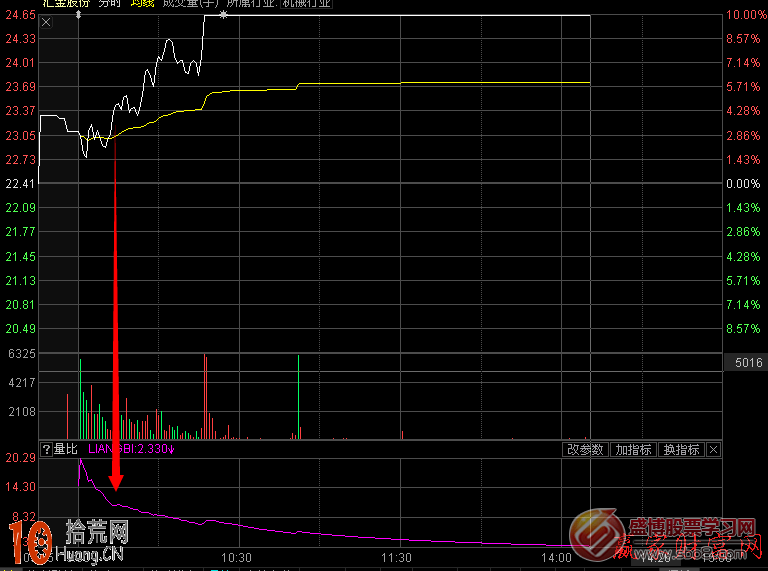Select the star marker on the limit-up line
The image size is (768, 571).
[x=223, y=15]
